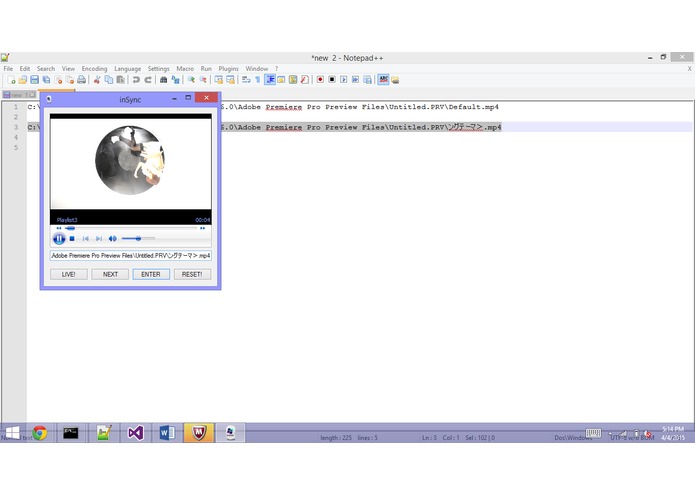The image size is (695, 494).
Task: Open the Search menu
Action: (46, 69)
